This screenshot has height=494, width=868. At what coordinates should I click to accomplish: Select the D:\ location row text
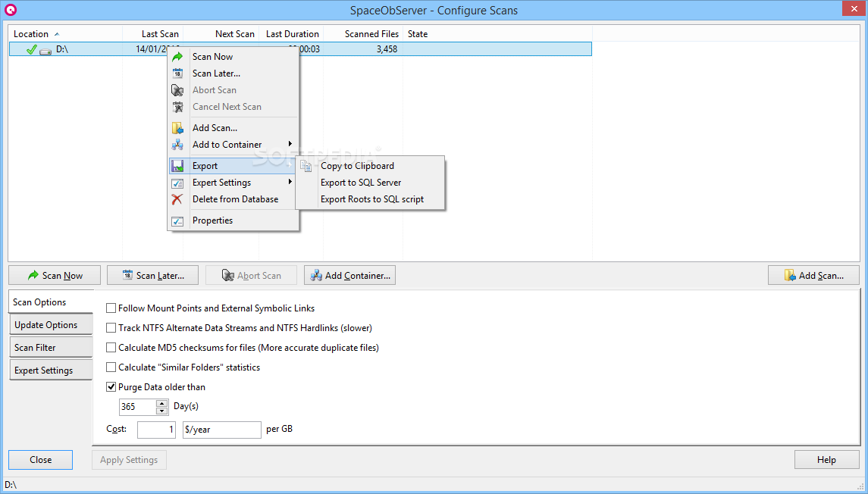click(62, 49)
